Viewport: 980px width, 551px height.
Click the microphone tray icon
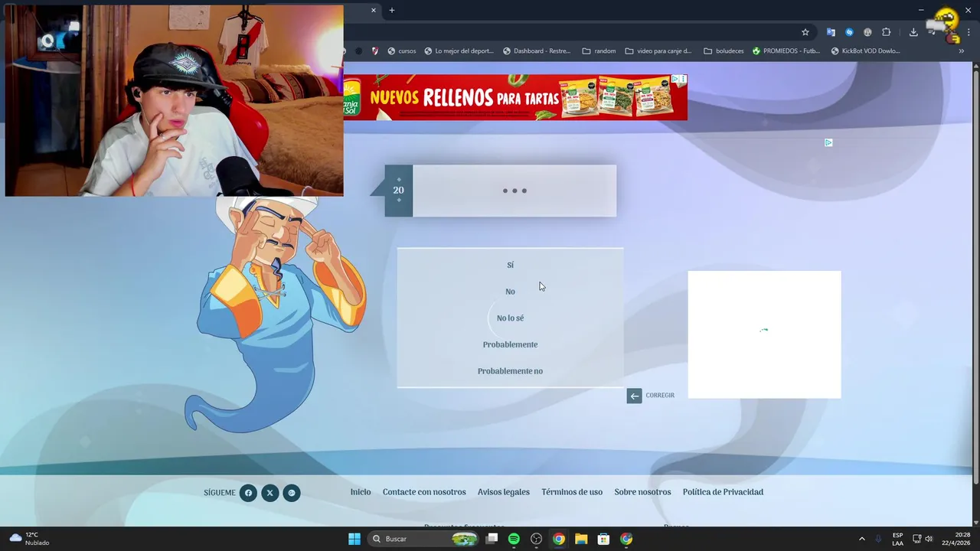click(x=878, y=539)
